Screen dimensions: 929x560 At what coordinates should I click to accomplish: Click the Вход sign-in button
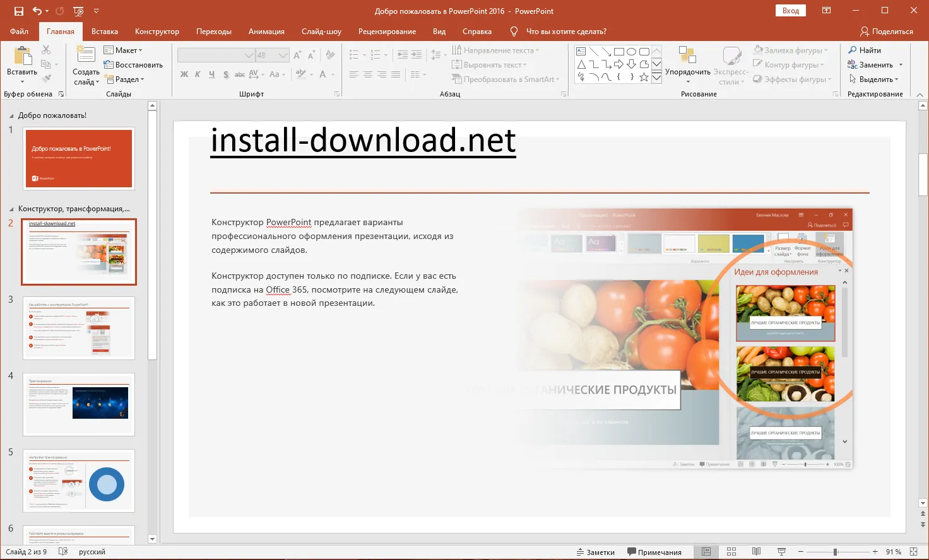(791, 11)
